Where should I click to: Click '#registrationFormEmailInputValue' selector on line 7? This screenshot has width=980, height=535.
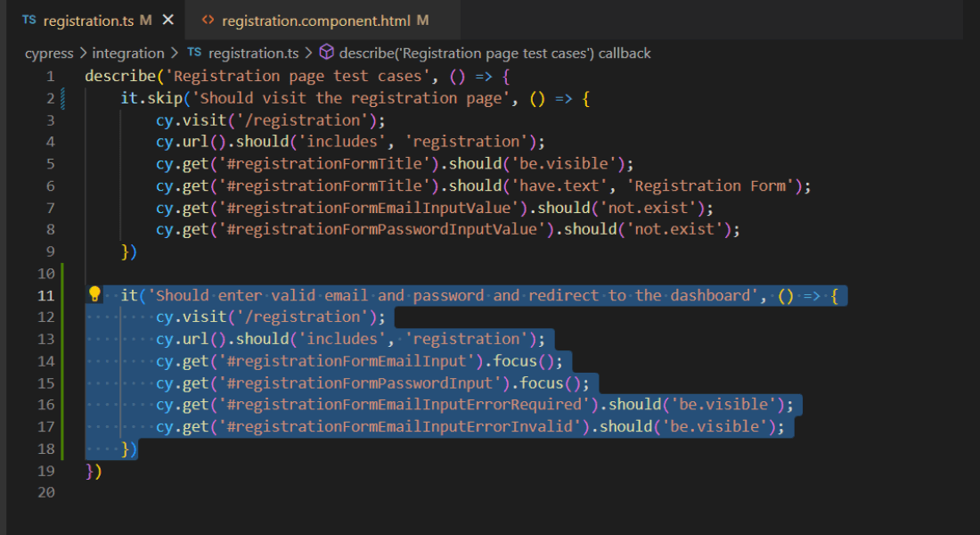point(373,208)
